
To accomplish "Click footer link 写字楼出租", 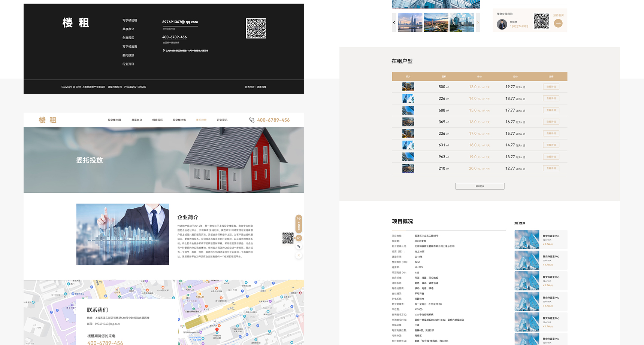I will coord(130,20).
